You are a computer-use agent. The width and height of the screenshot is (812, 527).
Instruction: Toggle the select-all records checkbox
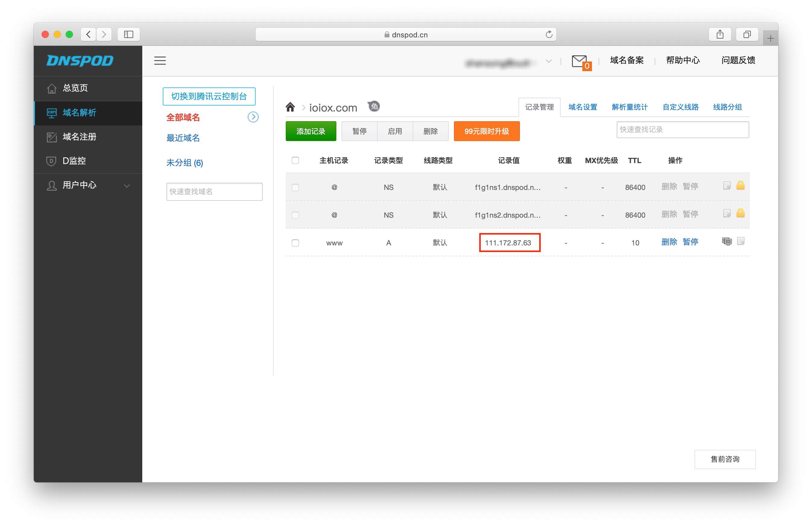pos(295,160)
